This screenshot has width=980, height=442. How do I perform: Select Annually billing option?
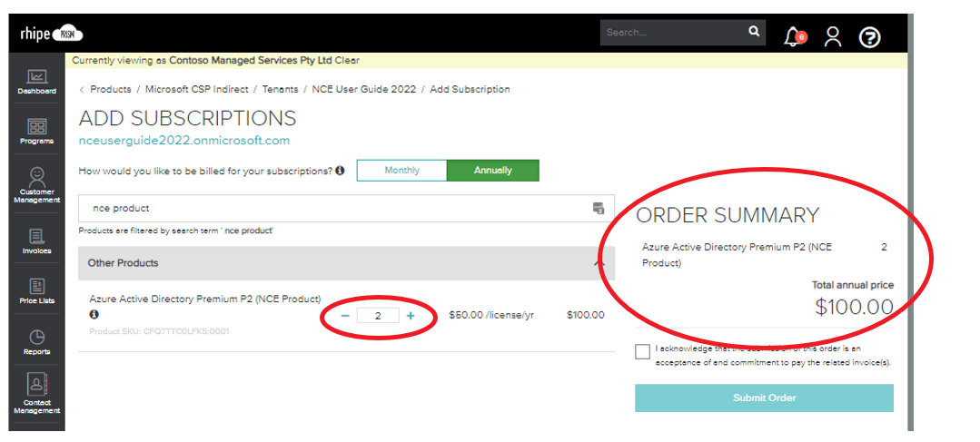point(492,171)
